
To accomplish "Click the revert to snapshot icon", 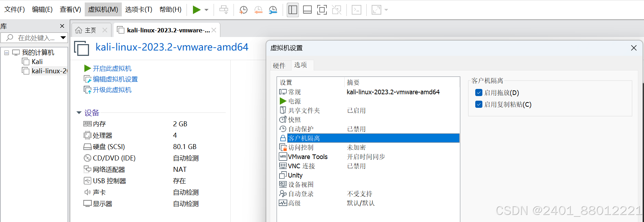I will [258, 10].
